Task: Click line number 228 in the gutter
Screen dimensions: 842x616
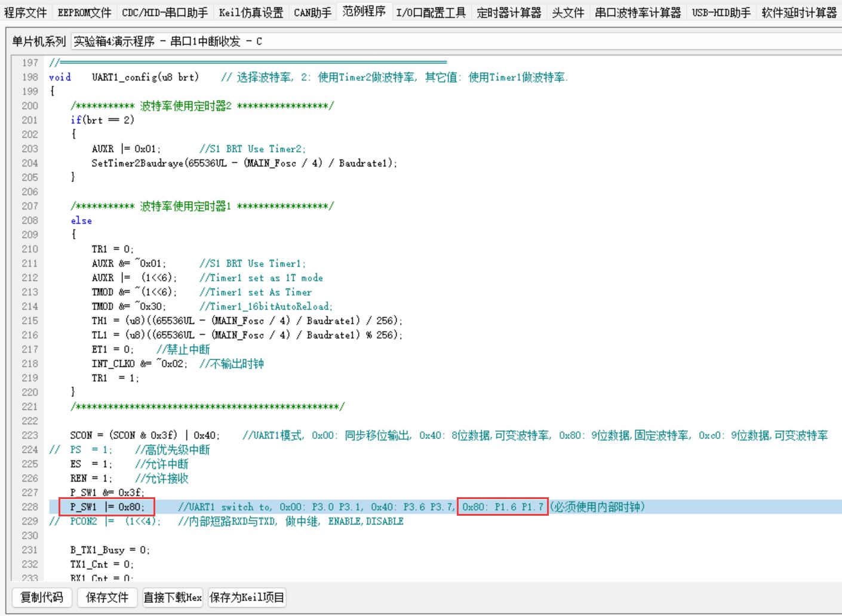Action: (30, 507)
